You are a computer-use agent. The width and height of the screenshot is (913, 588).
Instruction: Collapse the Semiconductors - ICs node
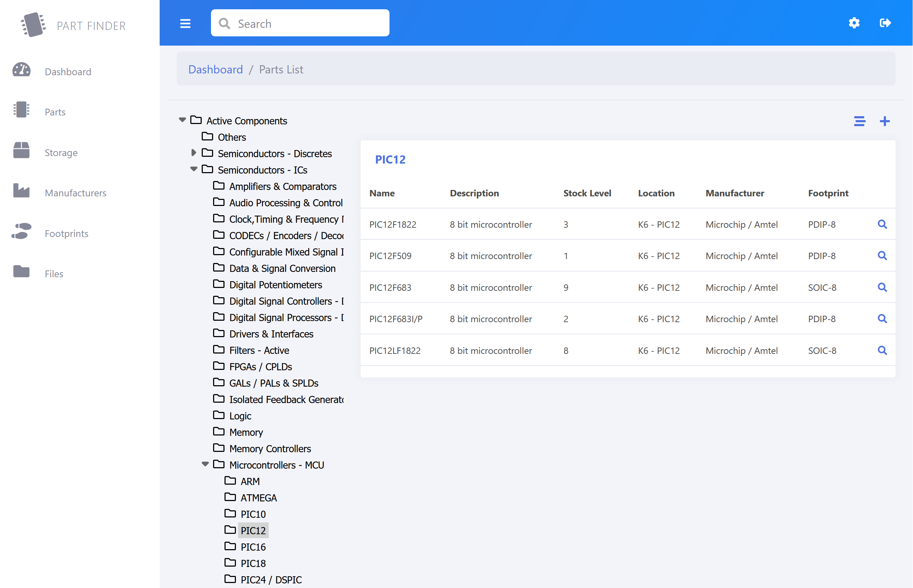[194, 169]
